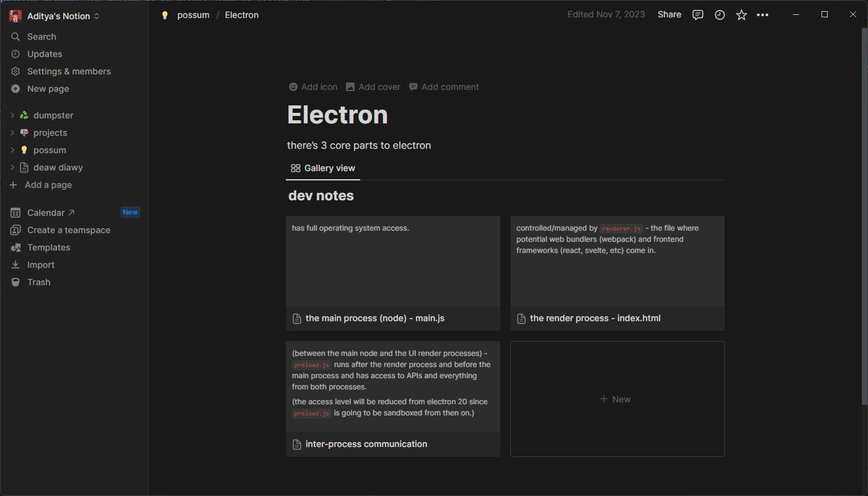Open page history clock icon
Image resolution: width=868 pixels, height=496 pixels.
(719, 15)
